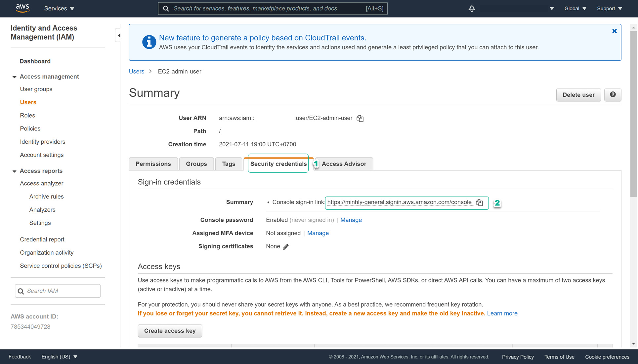Click the Create access key button
Screen dimensions: 638x364
pos(170,331)
